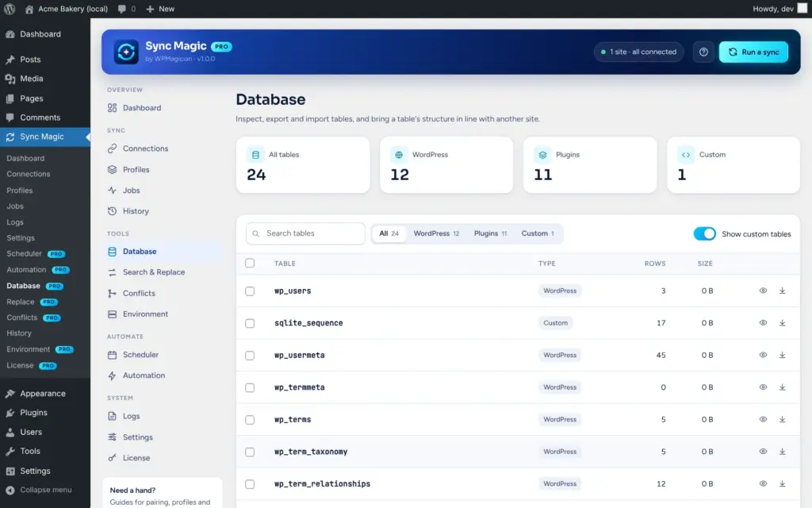Click the Sync Magic logo icon
The height and width of the screenshot is (508, 812).
[x=126, y=52]
